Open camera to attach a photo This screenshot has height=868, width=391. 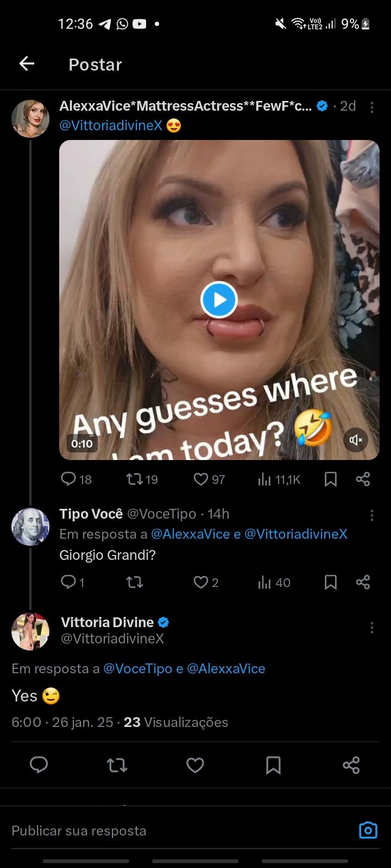[368, 830]
